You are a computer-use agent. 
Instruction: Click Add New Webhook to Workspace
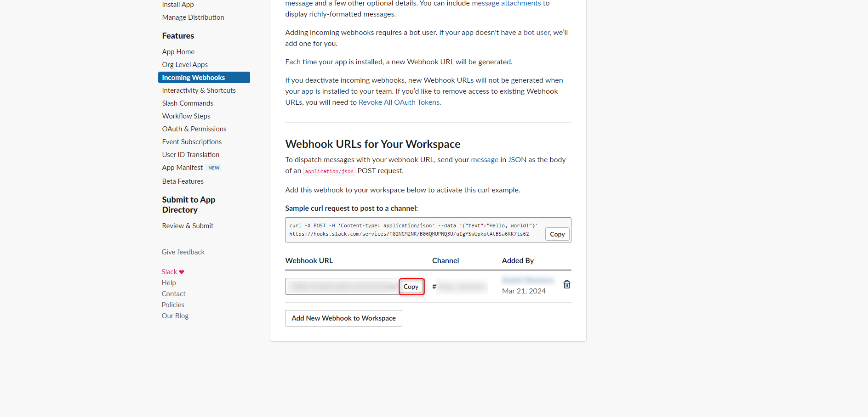click(343, 318)
